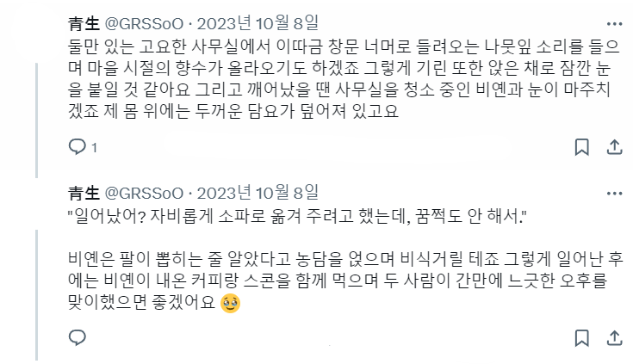
Task: Bookmark the tweet about 나뭇잎 소리
Action: (581, 147)
